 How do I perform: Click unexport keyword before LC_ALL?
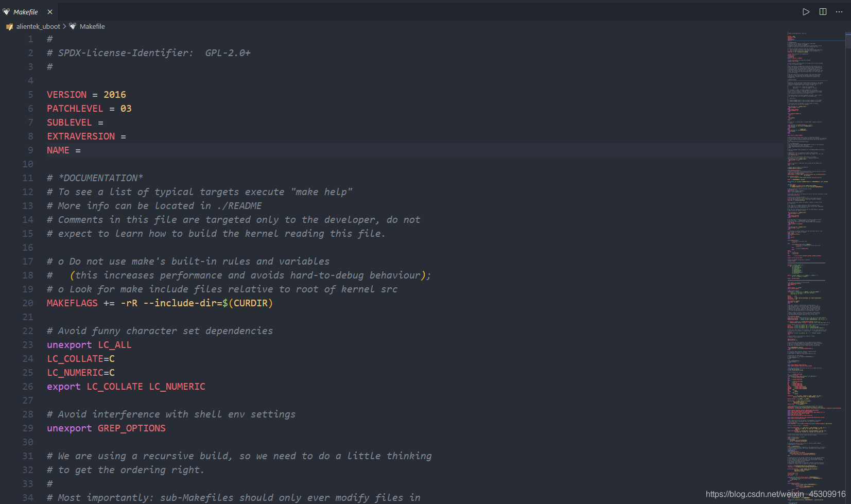(x=70, y=345)
